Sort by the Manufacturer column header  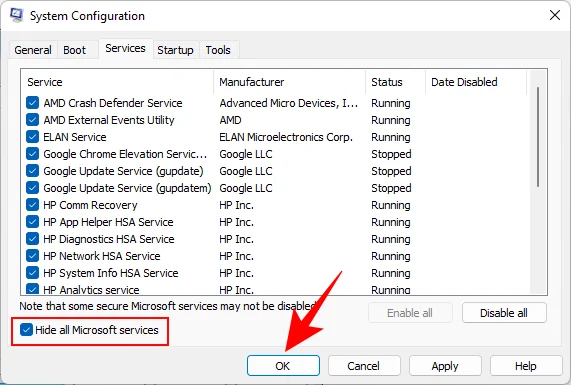click(290, 82)
